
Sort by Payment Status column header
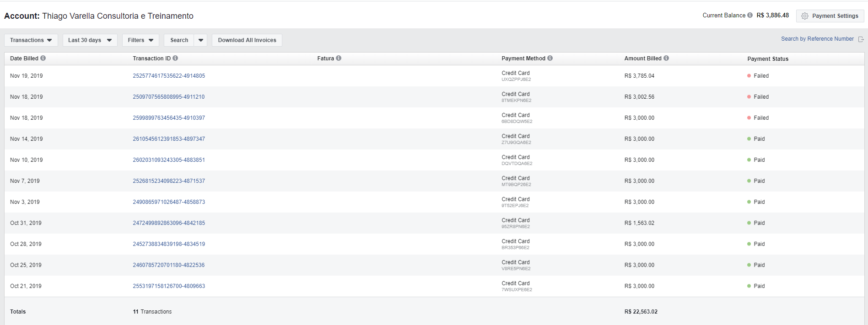768,59
